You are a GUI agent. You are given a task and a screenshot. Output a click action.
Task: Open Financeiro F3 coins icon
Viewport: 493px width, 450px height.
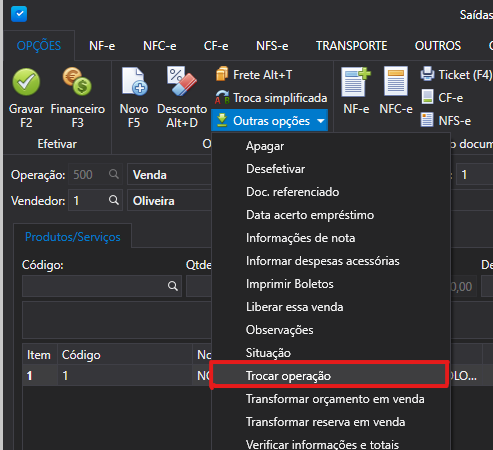click(x=77, y=81)
